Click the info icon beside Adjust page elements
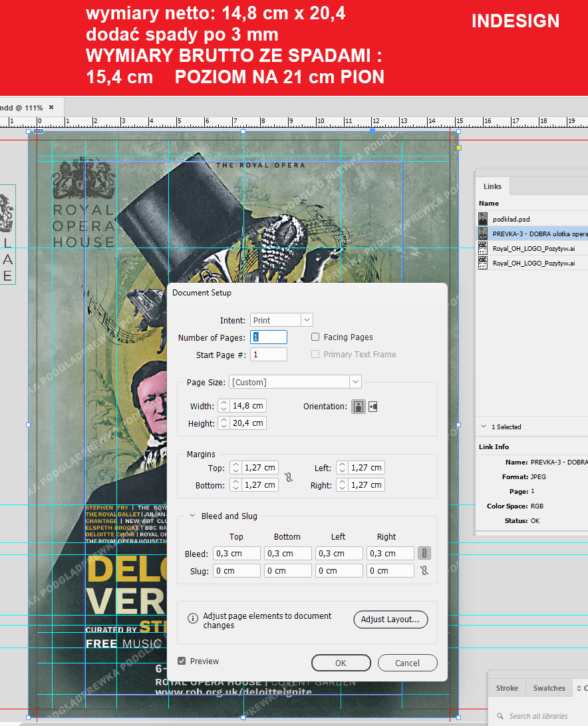This screenshot has width=588, height=726. 193,618
